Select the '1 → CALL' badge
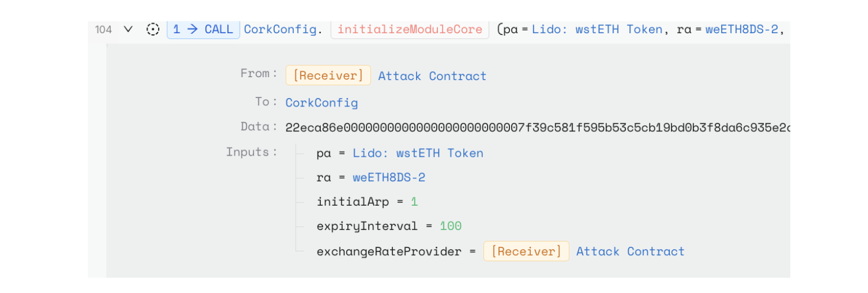 [203, 29]
